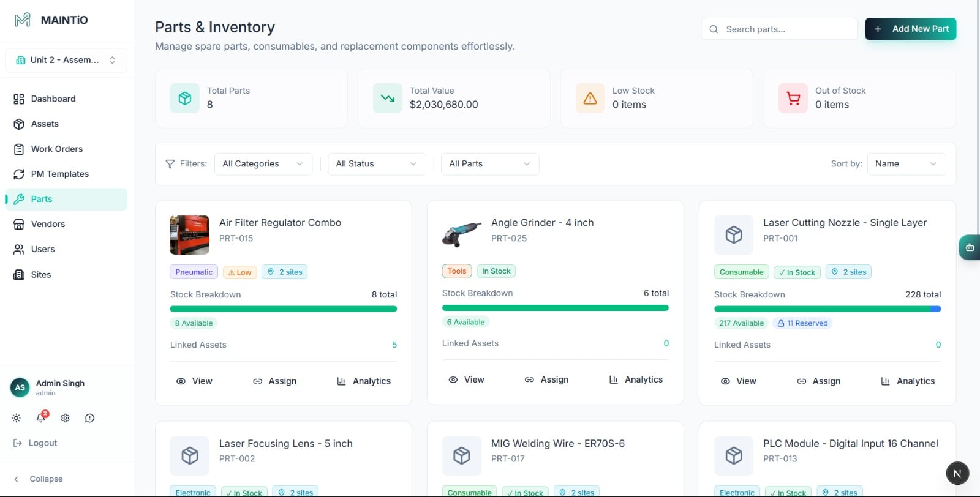
Task: View Angle Grinder part details
Action: [x=466, y=379]
